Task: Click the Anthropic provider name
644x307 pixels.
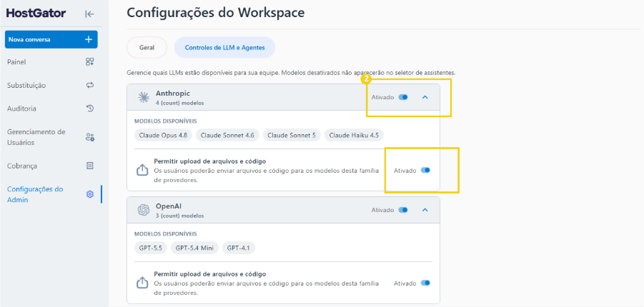Action: point(173,94)
